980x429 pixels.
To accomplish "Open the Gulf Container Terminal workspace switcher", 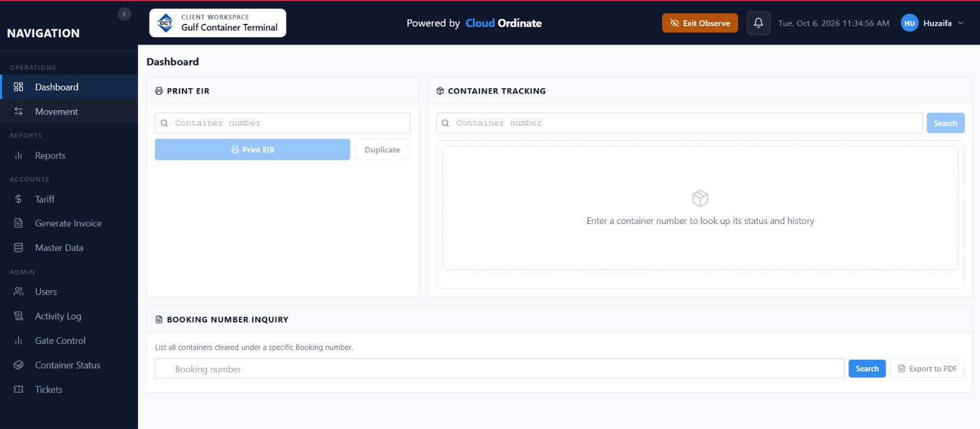I will [217, 23].
